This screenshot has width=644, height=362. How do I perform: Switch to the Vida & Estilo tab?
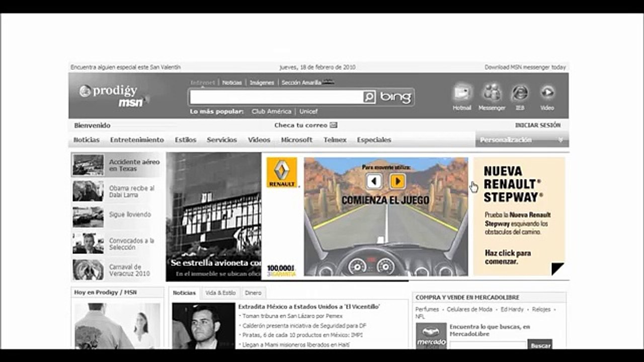pos(220,293)
